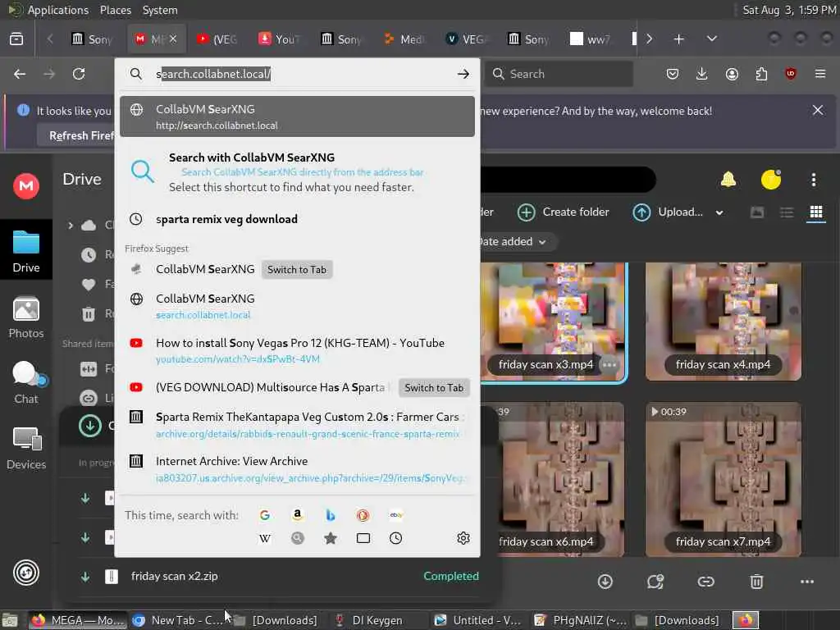This screenshot has width=840, height=630.
Task: Click the Firefox back arrow button
Action: pyautogui.click(x=20, y=74)
